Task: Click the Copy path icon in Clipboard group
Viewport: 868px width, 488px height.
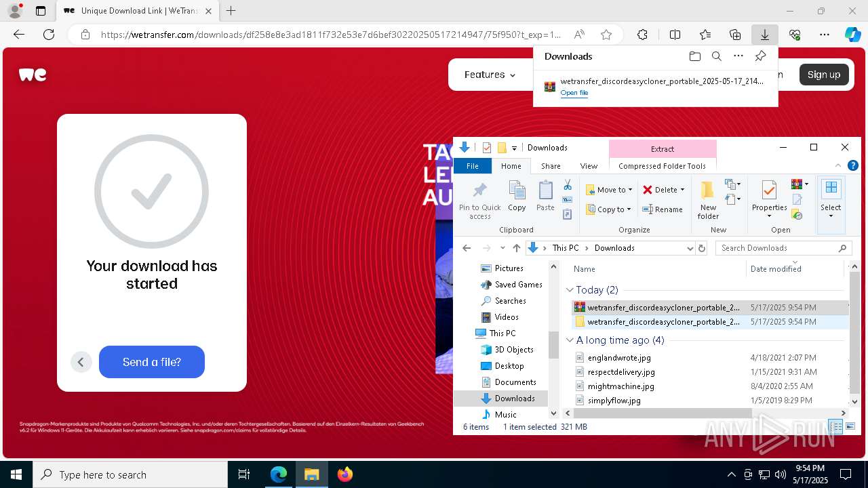Action: (x=568, y=199)
